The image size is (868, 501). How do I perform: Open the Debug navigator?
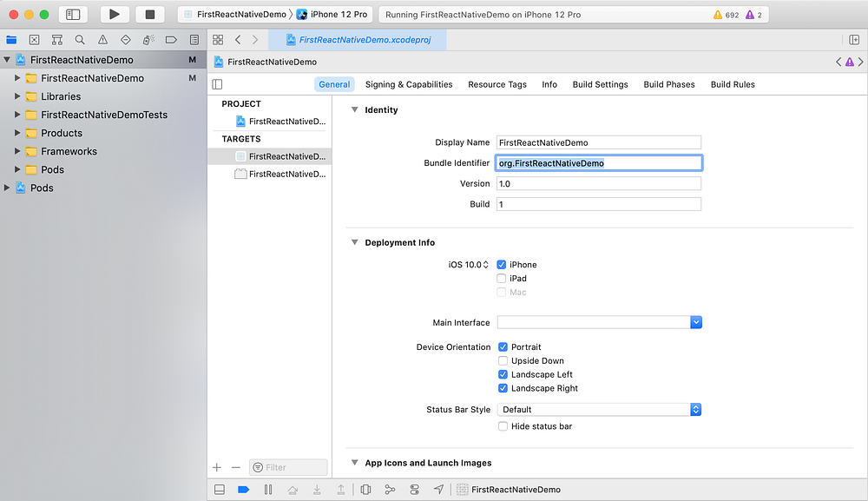(148, 40)
